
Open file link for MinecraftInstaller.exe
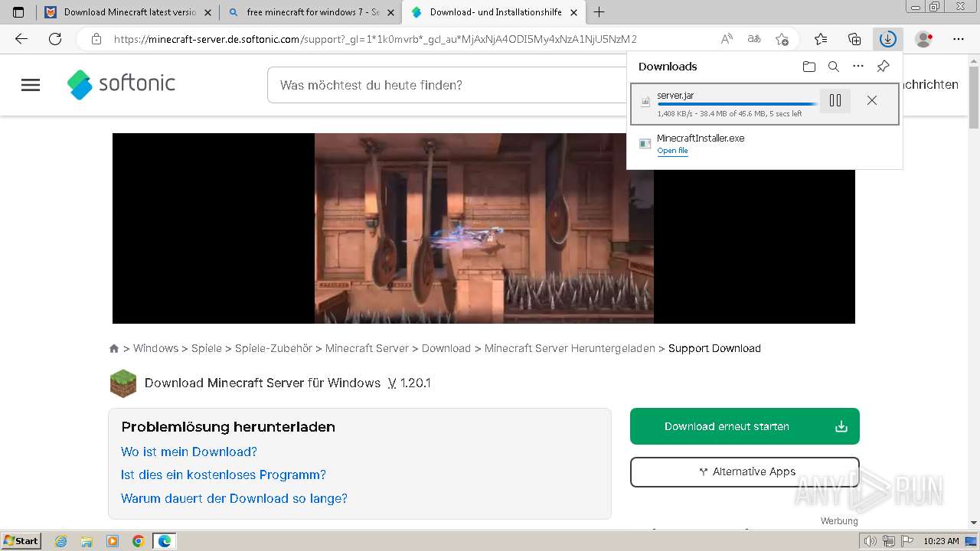[672, 151]
